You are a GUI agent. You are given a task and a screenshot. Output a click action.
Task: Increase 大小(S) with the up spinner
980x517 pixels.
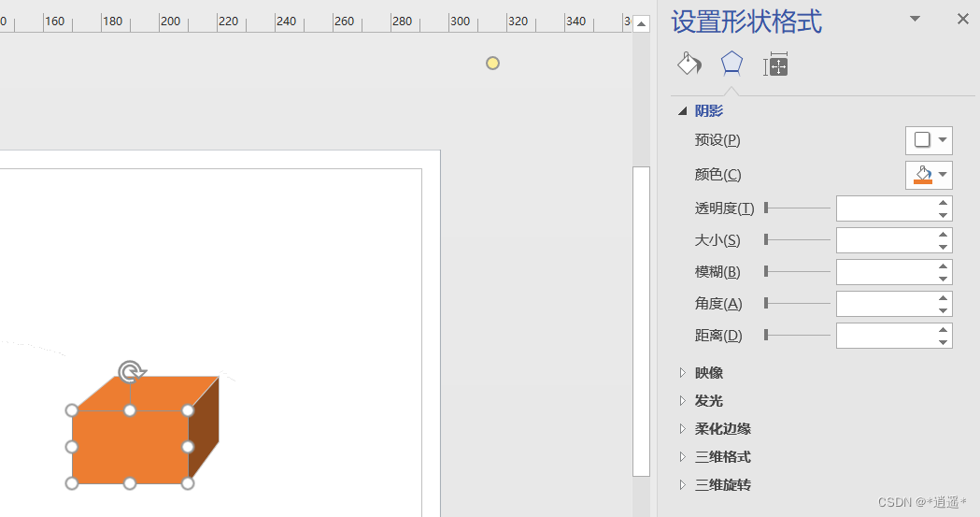tap(944, 235)
